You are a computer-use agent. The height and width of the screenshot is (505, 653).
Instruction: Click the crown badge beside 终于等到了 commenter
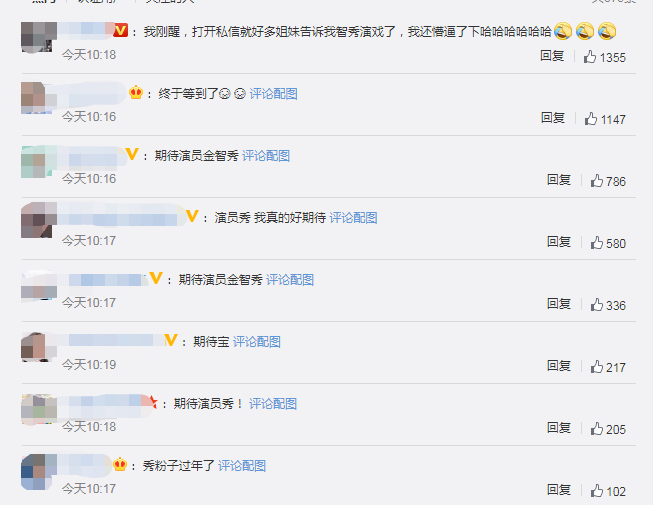coord(136,92)
